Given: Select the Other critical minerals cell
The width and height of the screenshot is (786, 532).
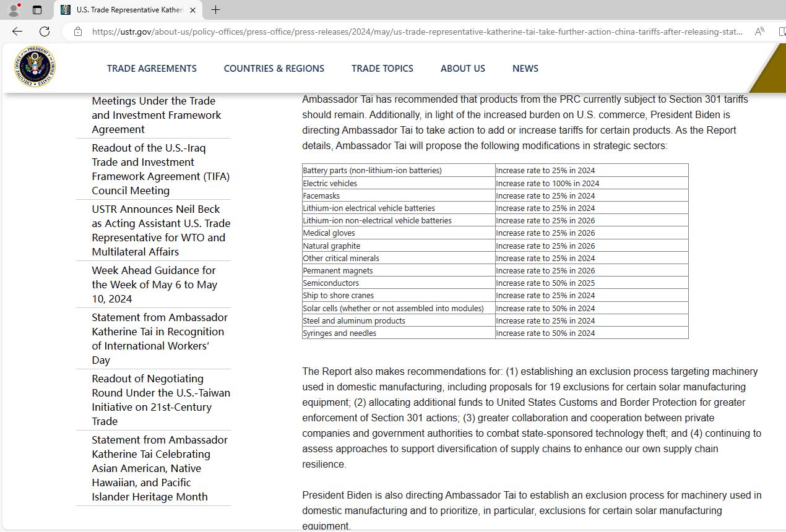Looking at the screenshot, I should point(399,258).
